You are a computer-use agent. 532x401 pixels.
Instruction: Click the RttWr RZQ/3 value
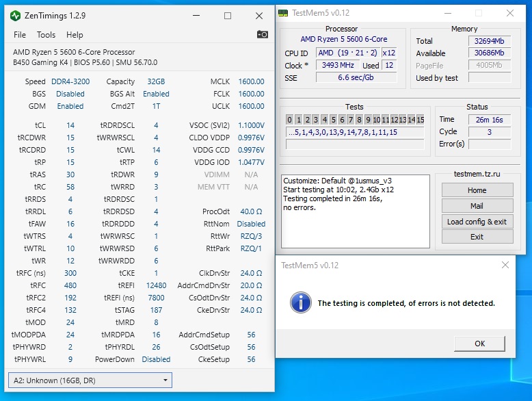pos(251,236)
